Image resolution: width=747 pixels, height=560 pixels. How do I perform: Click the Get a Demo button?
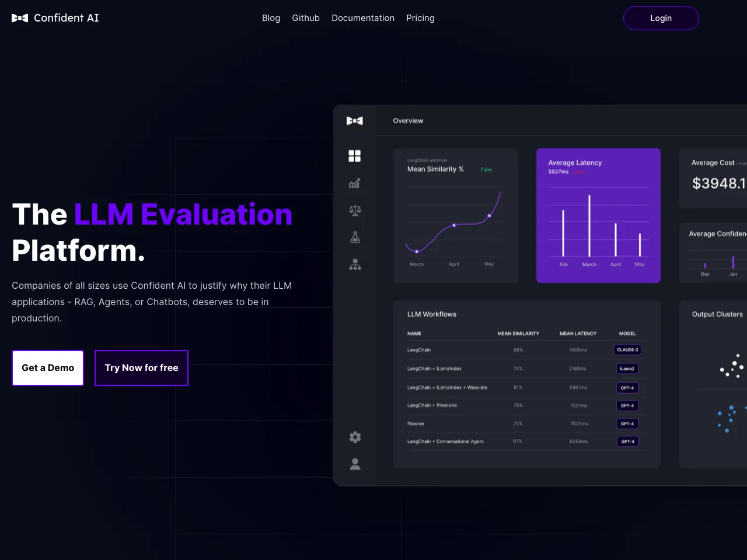[48, 368]
